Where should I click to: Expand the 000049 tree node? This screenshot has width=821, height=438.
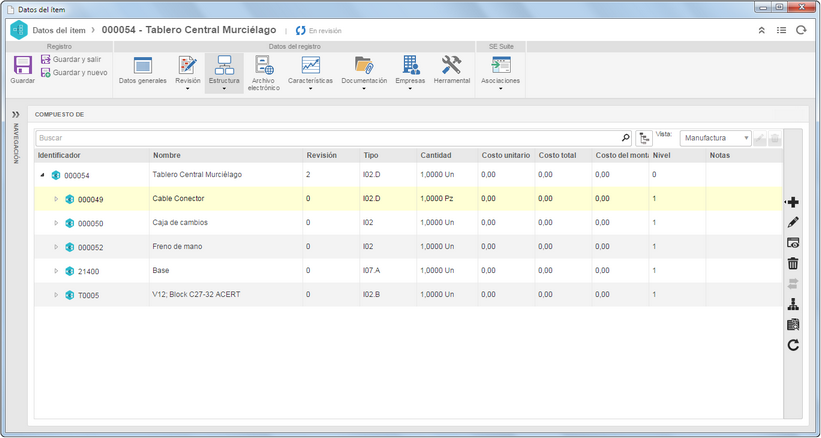[x=56, y=199]
